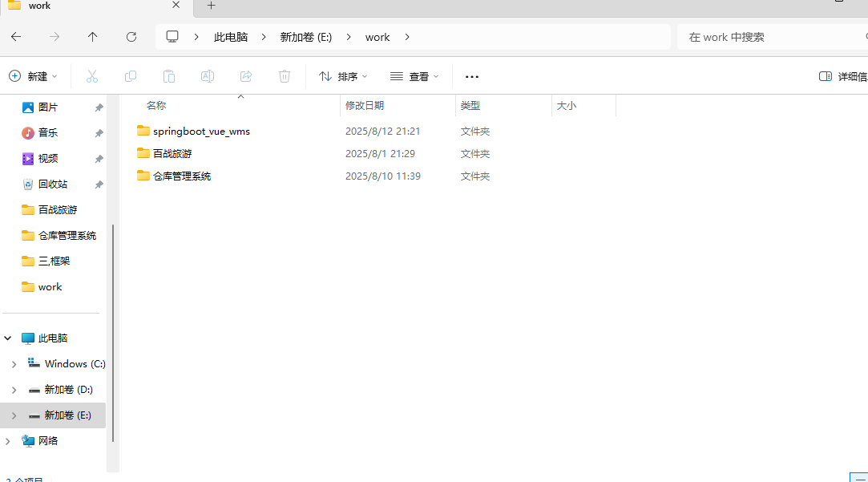This screenshot has height=482, width=868.
Task: Click the Rename icon on the toolbar
Action: [x=208, y=76]
